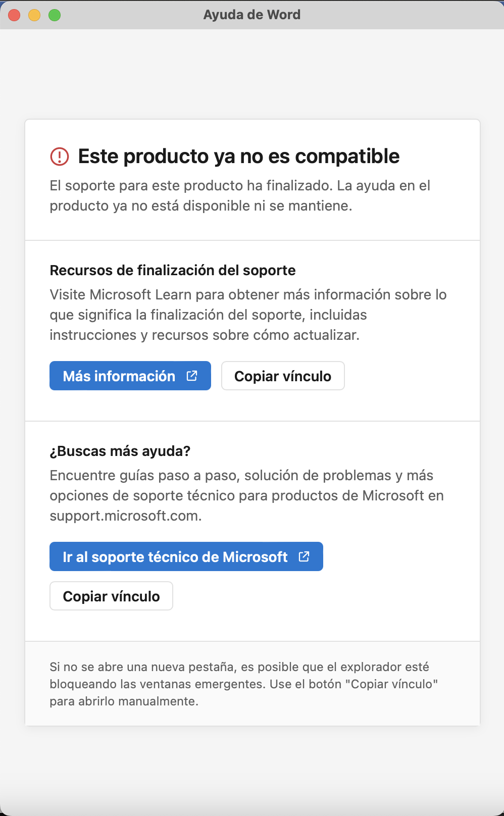
Task: Go to Ir al soporte técnico de Microsoft
Action: pos(186,556)
